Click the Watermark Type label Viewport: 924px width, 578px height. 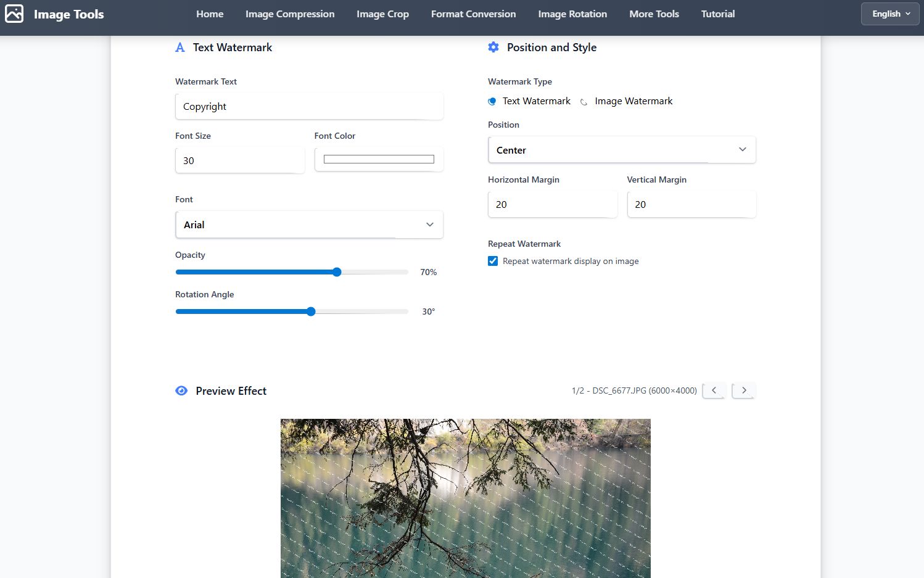pyautogui.click(x=520, y=81)
